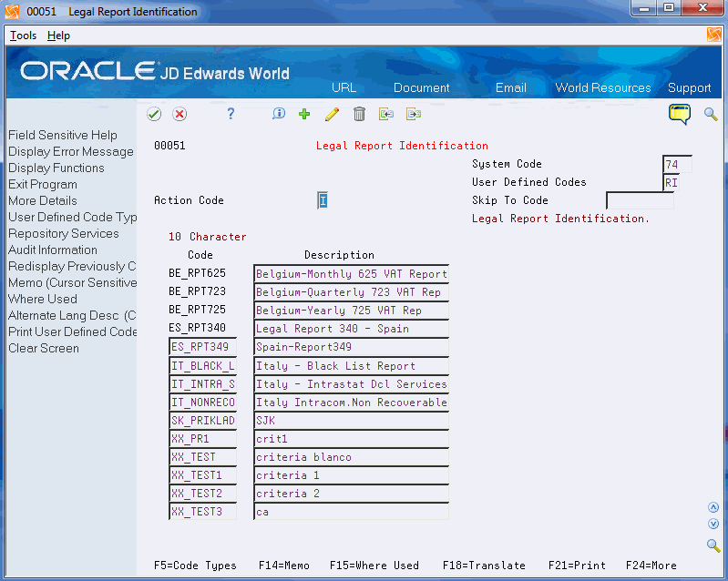This screenshot has height=581, width=728.
Task: Click the page up arrow icon
Action: pyautogui.click(x=713, y=507)
